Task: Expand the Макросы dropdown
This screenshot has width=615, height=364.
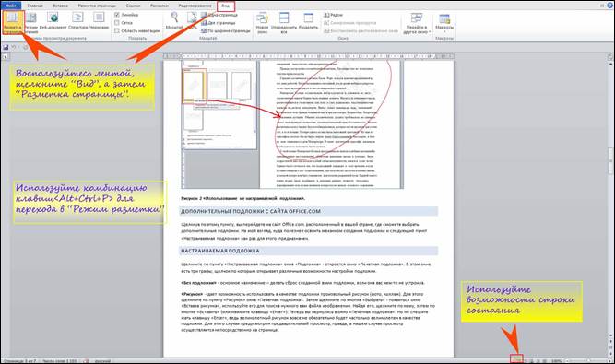Action: point(444,23)
